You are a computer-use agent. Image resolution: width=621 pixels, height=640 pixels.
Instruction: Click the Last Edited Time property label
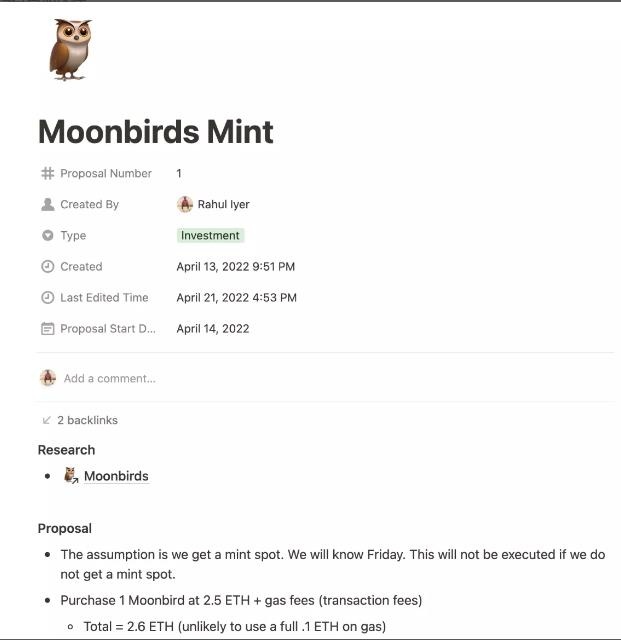coord(104,298)
